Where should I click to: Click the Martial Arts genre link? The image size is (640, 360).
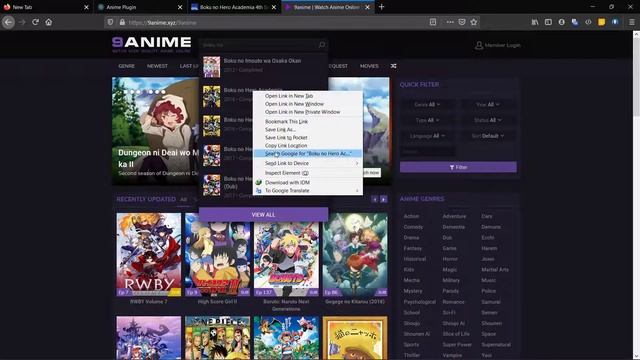pyautogui.click(x=495, y=269)
